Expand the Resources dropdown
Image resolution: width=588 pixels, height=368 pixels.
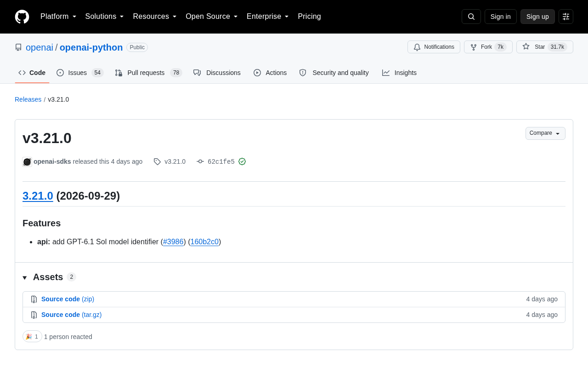[155, 17]
